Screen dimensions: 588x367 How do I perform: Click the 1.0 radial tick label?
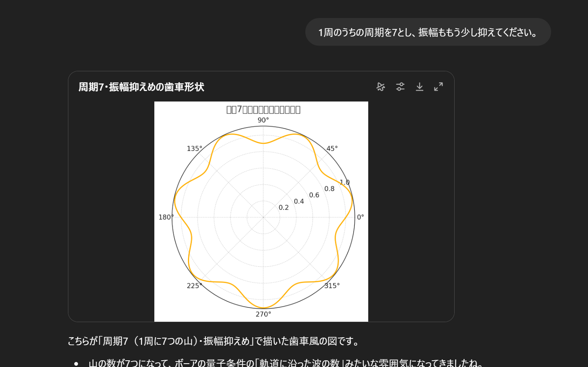pos(345,182)
